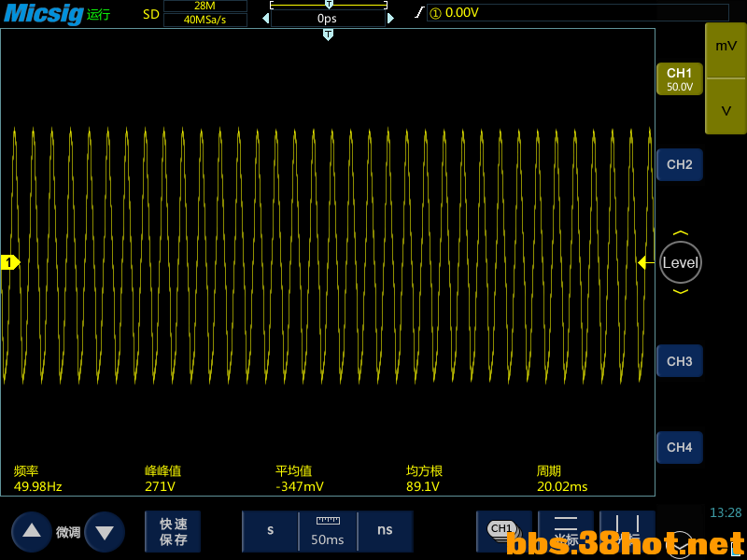Select the top trigger position T marker
747x560 pixels.
[x=329, y=5]
